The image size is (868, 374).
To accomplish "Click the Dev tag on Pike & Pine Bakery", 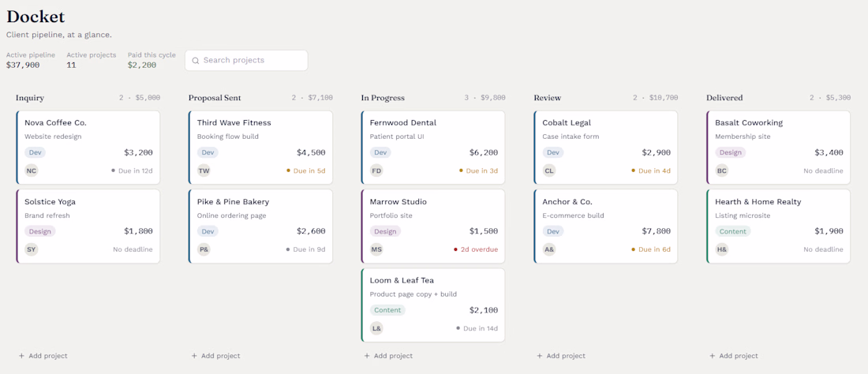I will (x=208, y=231).
